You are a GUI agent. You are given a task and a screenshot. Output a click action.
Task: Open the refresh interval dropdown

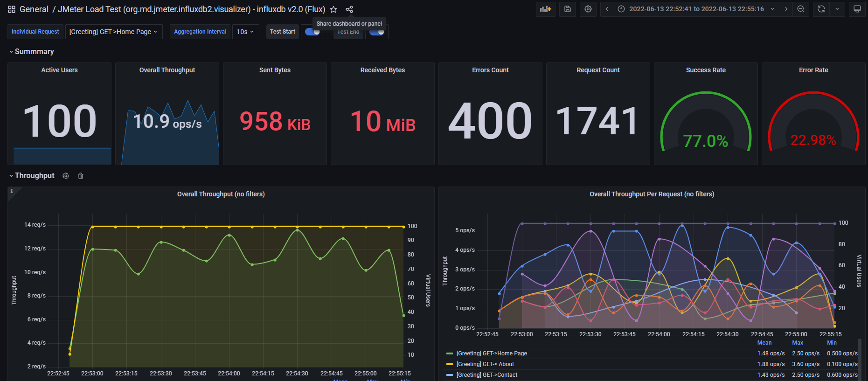pyautogui.click(x=837, y=9)
